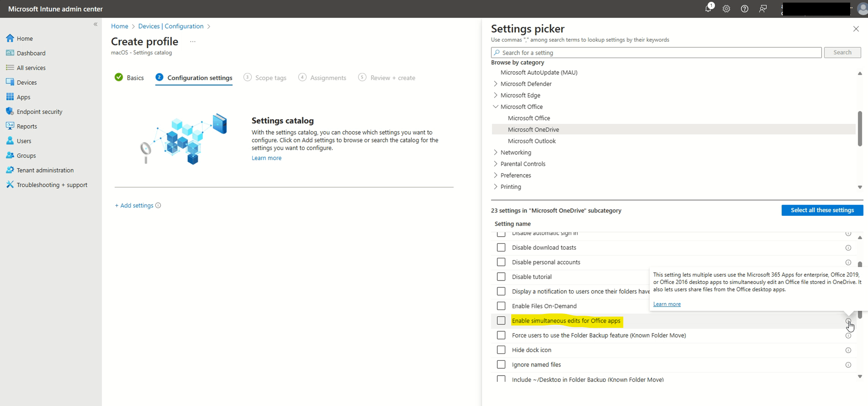This screenshot has width=868, height=406.
Task: Close the Settings picker panel
Action: coord(856,29)
